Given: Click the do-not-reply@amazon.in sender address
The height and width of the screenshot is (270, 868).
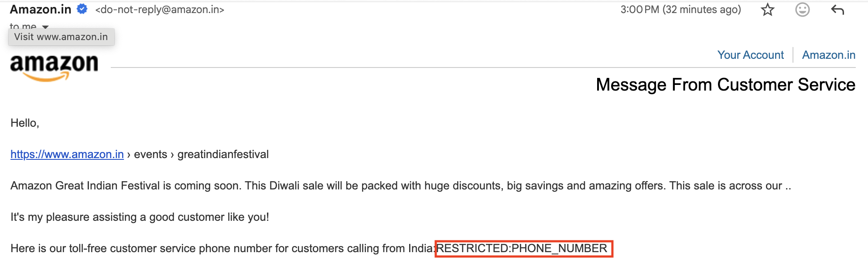Looking at the screenshot, I should [160, 10].
